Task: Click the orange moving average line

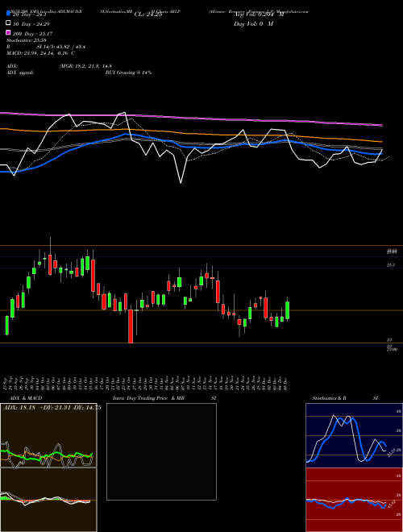Action: [191, 134]
